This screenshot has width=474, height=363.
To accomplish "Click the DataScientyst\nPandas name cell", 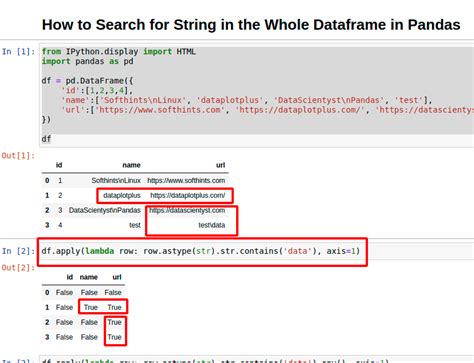I will coord(105,210).
